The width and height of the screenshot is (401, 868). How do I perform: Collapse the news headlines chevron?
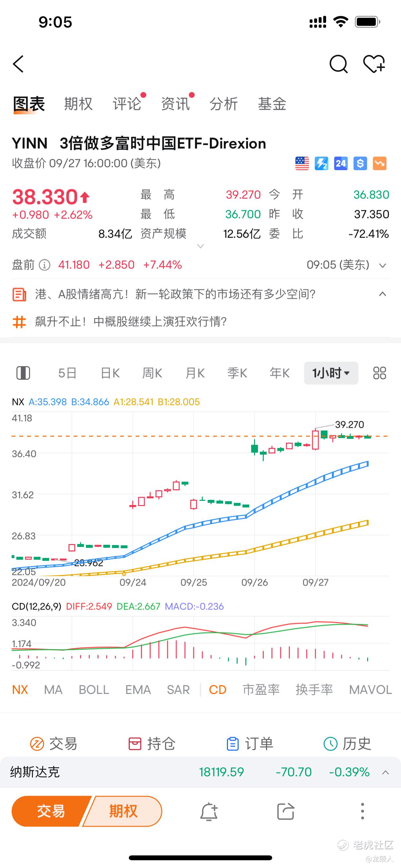coord(382,294)
